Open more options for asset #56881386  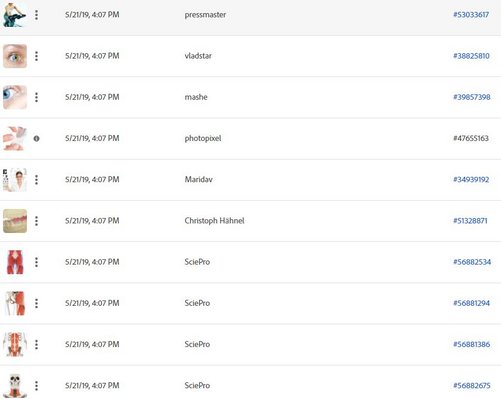click(36, 344)
